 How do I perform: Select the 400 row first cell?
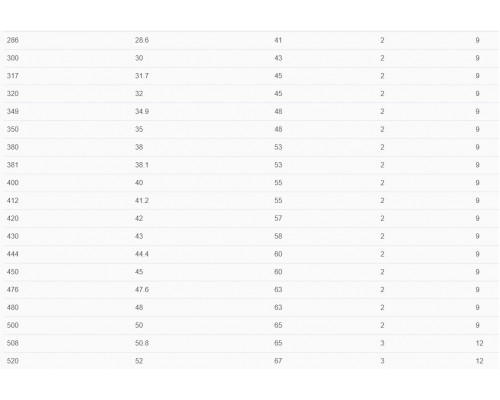[13, 183]
